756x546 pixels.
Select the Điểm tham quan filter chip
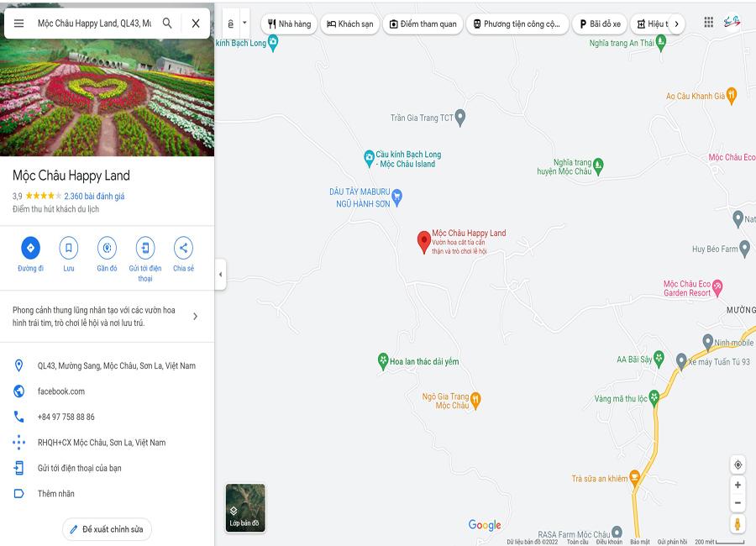click(423, 24)
